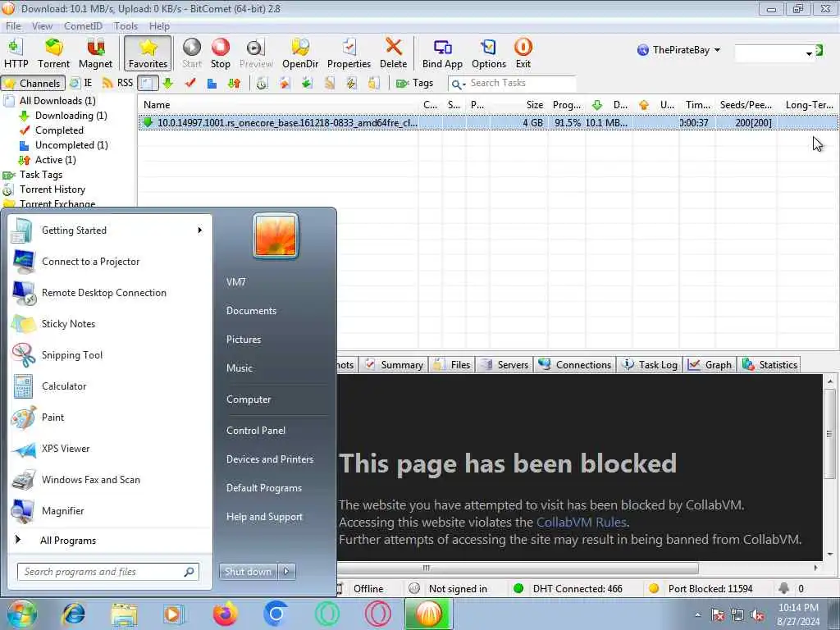Open the RSS feed button

117,83
